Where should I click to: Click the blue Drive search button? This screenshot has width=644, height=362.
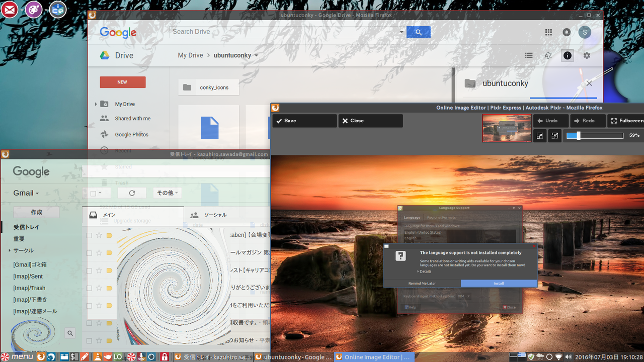click(x=419, y=32)
